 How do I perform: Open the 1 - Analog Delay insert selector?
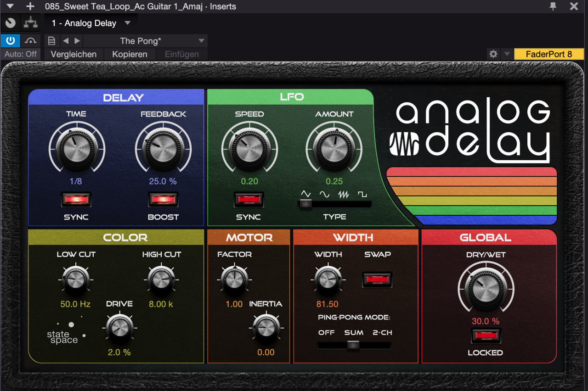point(91,23)
